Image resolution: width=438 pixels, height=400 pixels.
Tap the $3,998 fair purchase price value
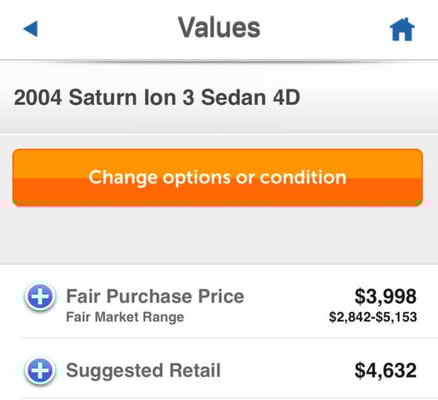[x=385, y=296]
